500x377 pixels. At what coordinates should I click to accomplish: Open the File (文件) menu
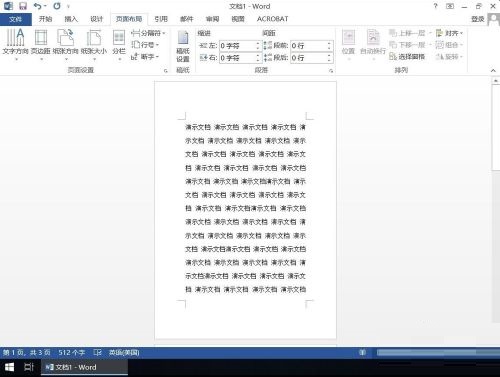[16, 19]
